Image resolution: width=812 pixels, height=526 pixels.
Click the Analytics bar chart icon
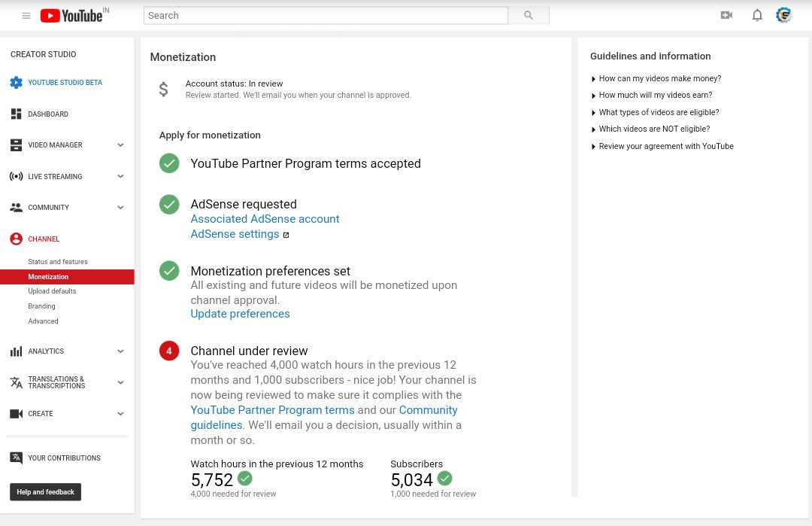coord(16,351)
